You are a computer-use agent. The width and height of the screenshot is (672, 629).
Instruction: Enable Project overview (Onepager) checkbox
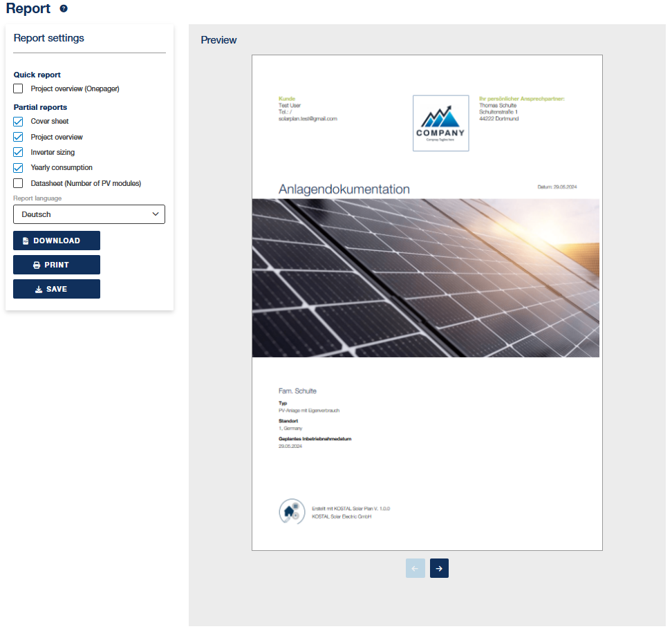tap(18, 88)
